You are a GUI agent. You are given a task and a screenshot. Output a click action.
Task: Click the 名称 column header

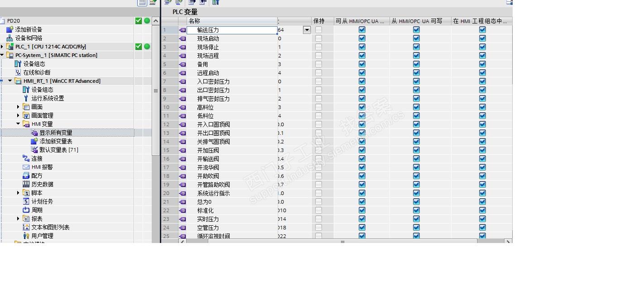point(232,21)
